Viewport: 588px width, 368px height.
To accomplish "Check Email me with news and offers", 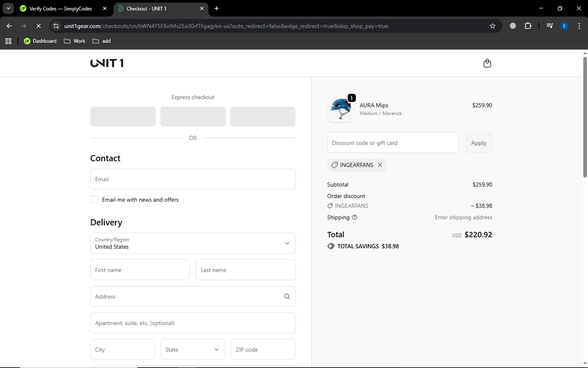I will (x=94, y=199).
